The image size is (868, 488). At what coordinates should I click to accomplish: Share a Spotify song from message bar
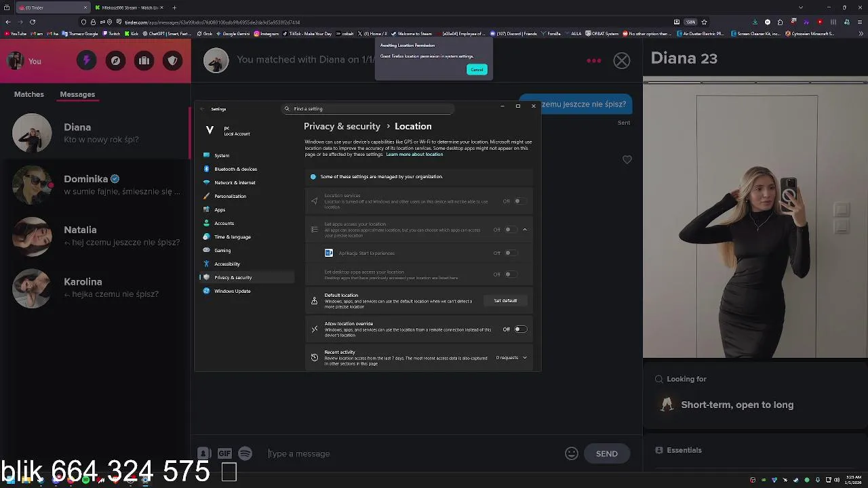coord(245,453)
